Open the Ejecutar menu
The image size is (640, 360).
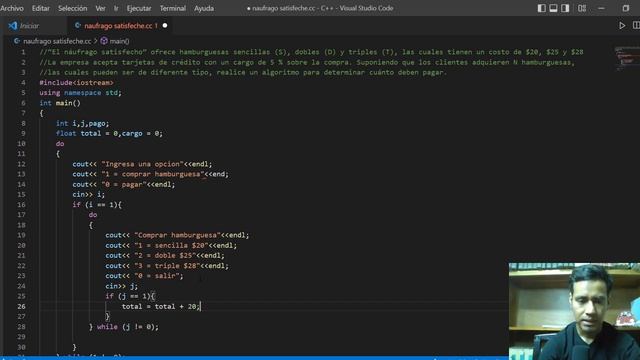139,8
